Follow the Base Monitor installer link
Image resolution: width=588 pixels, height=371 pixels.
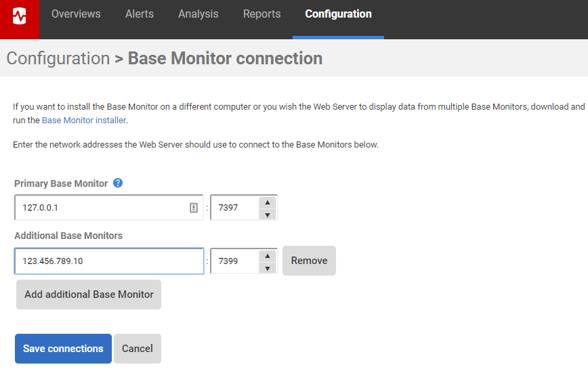[84, 121]
